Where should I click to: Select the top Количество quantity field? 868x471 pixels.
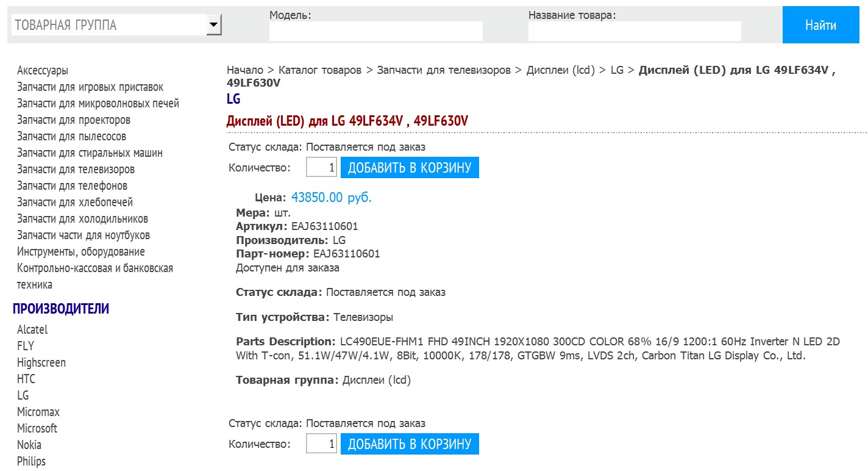point(322,168)
